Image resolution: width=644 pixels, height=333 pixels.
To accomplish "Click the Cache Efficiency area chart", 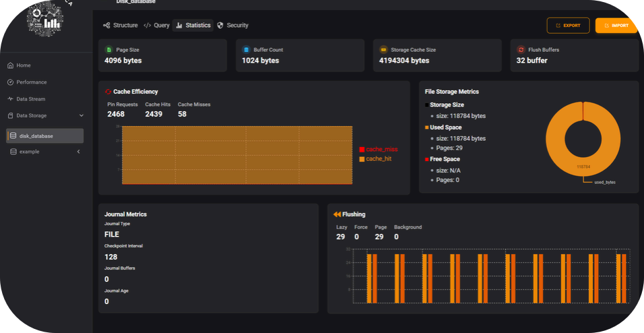I will pyautogui.click(x=237, y=155).
